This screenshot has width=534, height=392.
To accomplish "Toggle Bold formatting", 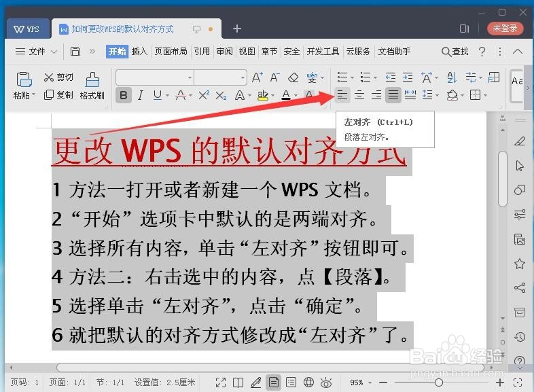I will point(123,95).
